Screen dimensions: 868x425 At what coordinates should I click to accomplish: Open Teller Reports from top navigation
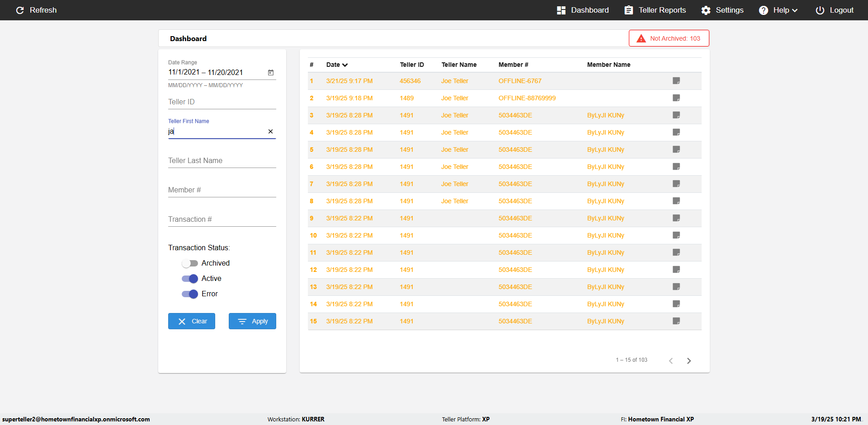coord(655,10)
